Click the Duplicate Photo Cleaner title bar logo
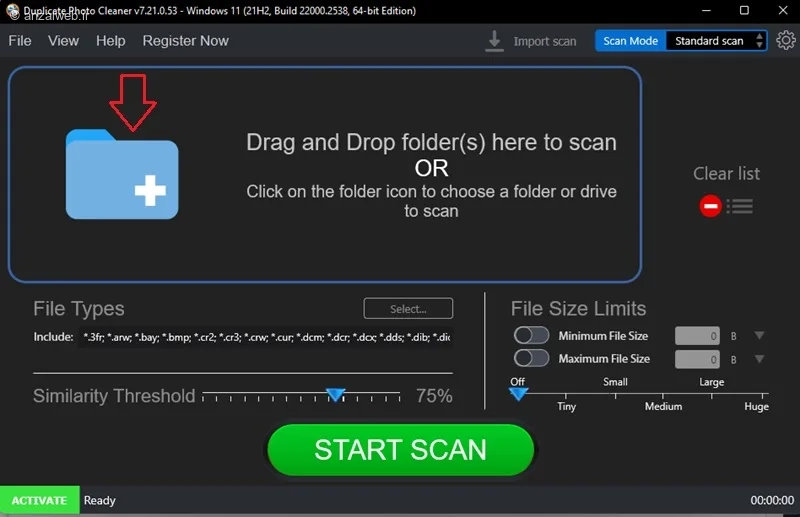This screenshot has height=517, width=800. coord(12,11)
